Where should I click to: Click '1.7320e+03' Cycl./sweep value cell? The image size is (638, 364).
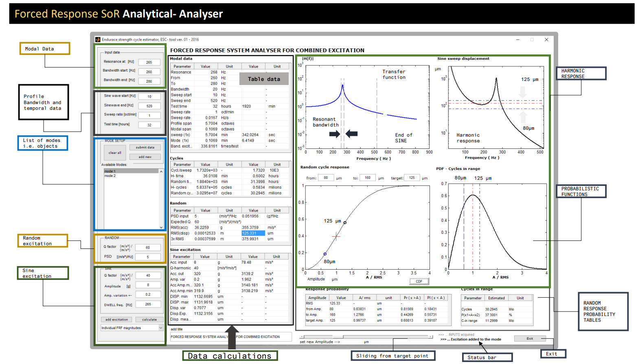tap(207, 170)
